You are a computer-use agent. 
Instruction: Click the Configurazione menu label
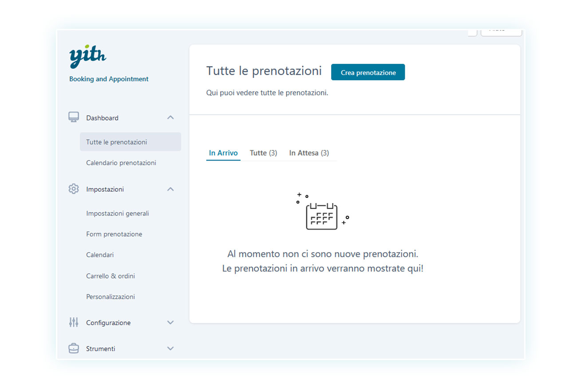pyautogui.click(x=108, y=323)
